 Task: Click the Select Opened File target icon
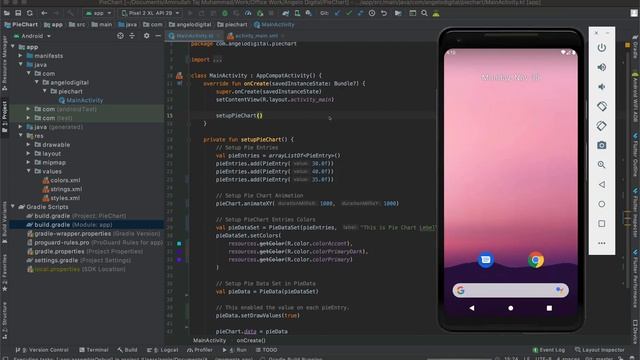click(120, 36)
